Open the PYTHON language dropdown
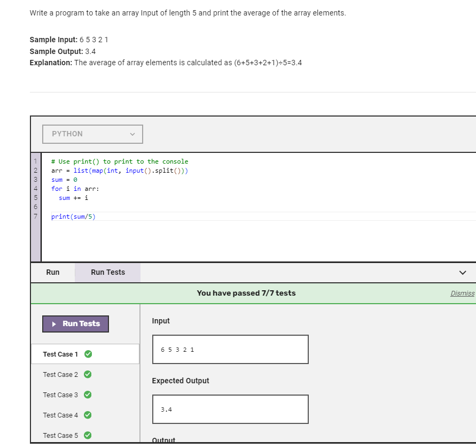Screen dimensions: 476x448 (x=92, y=134)
